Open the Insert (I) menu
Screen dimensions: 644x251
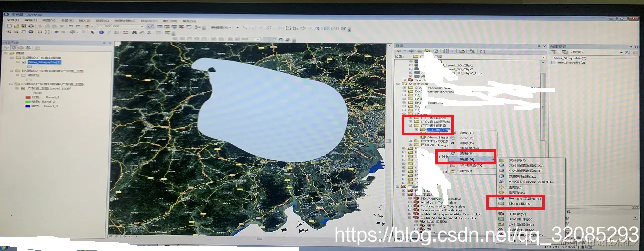pos(84,20)
